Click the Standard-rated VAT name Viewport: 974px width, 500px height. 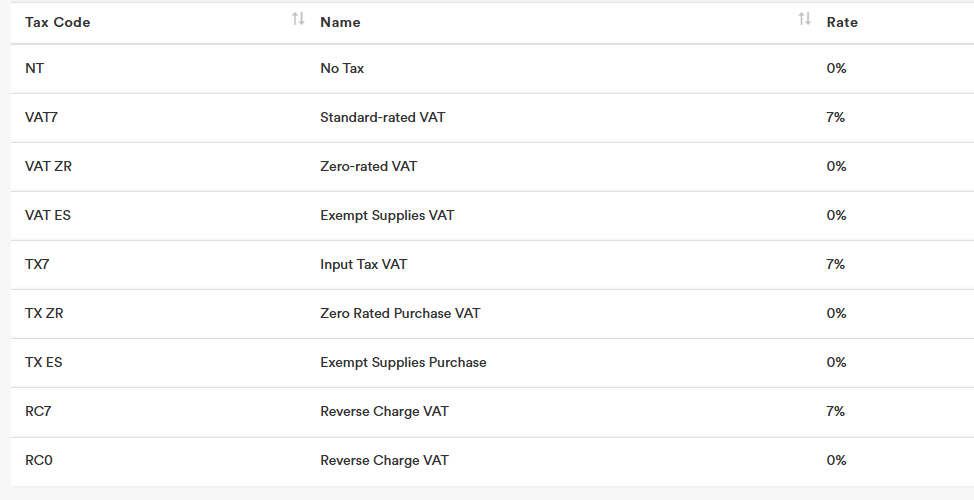point(382,118)
